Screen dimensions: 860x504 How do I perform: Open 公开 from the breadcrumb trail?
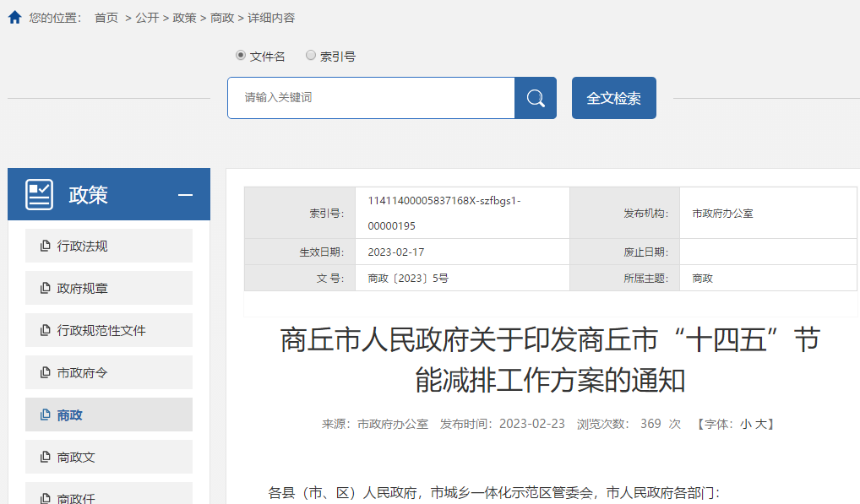click(x=144, y=17)
